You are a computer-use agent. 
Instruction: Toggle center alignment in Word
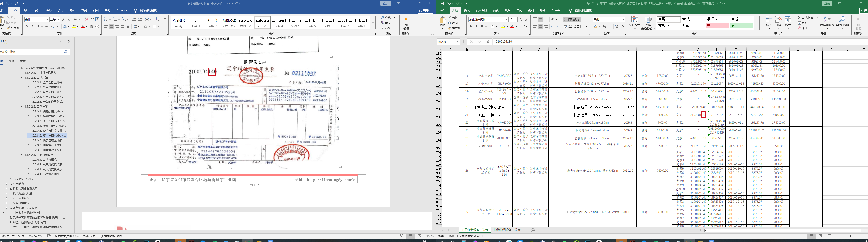point(111,26)
